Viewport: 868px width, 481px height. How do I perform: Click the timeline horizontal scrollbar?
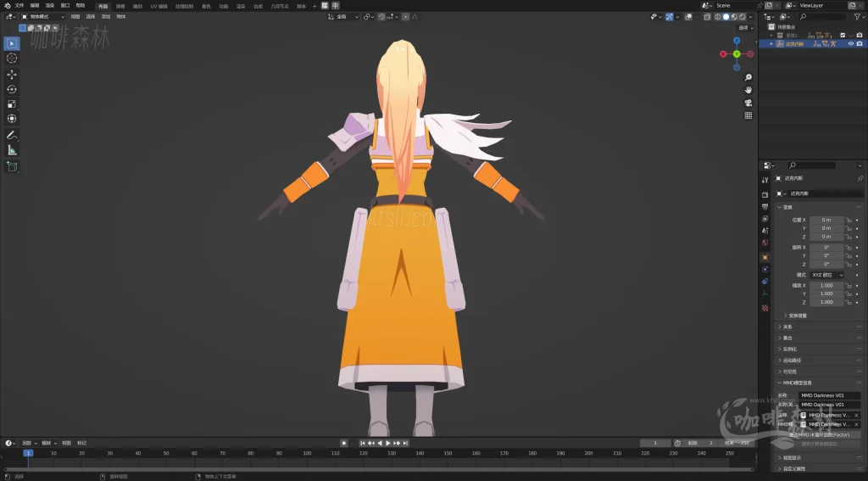[x=379, y=469]
